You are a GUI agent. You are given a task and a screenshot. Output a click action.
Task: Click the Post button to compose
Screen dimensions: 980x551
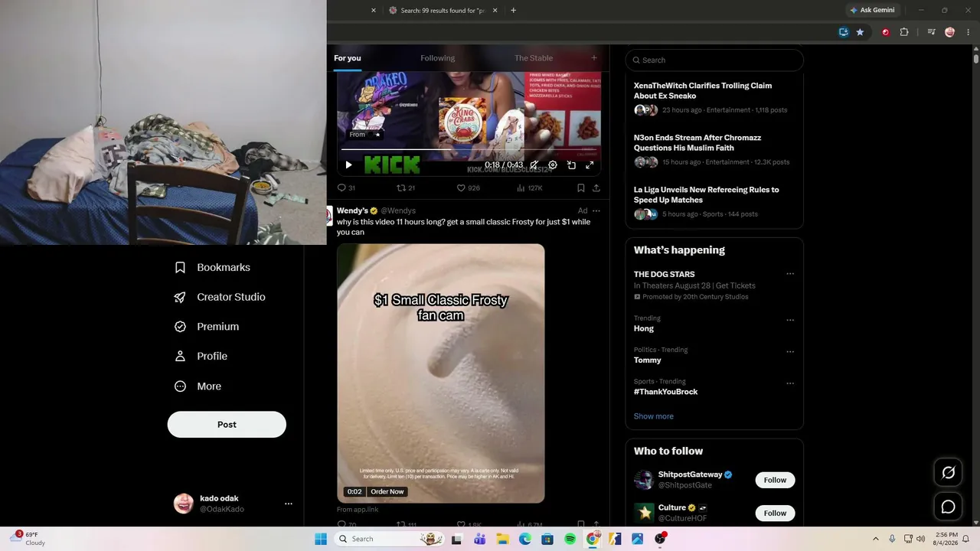[227, 425]
